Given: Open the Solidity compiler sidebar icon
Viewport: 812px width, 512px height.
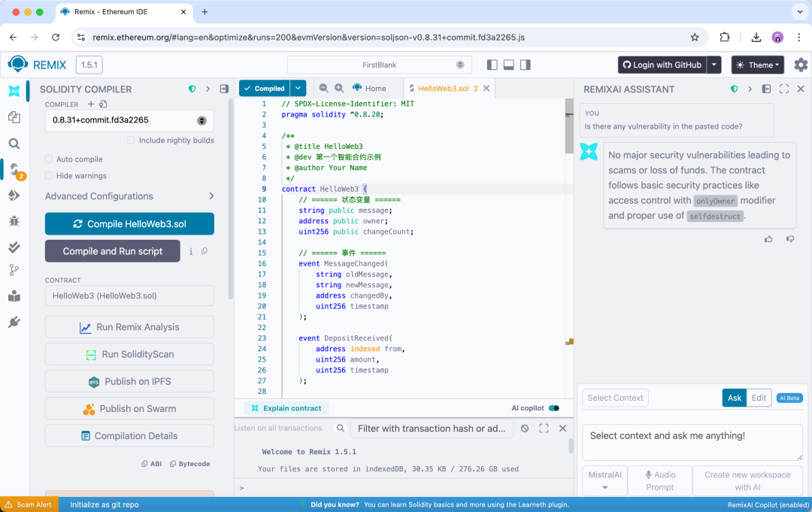Looking at the screenshot, I should coord(16,170).
